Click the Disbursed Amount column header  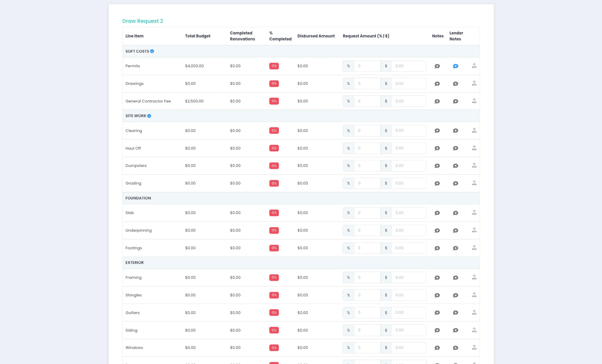pyautogui.click(x=316, y=36)
